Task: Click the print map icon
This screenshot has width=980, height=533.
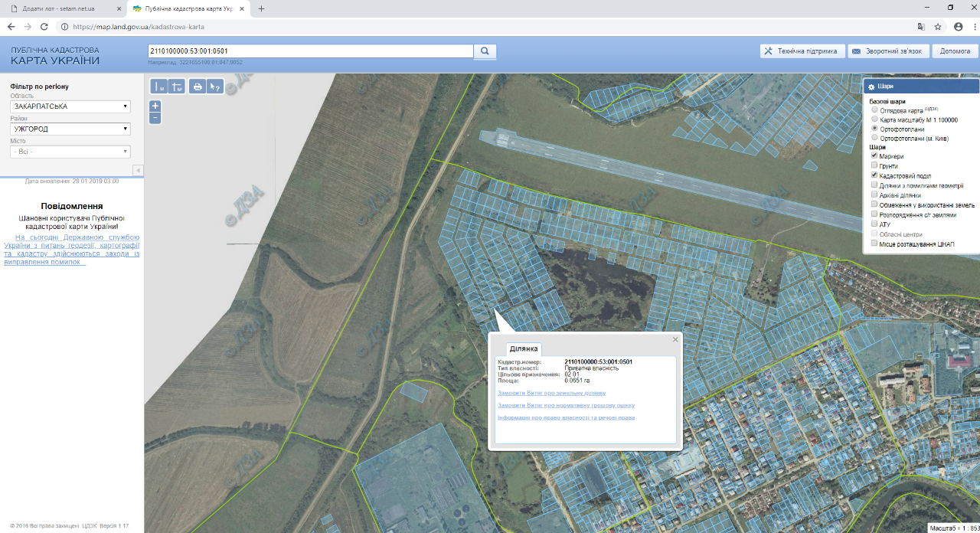Action: pos(198,87)
